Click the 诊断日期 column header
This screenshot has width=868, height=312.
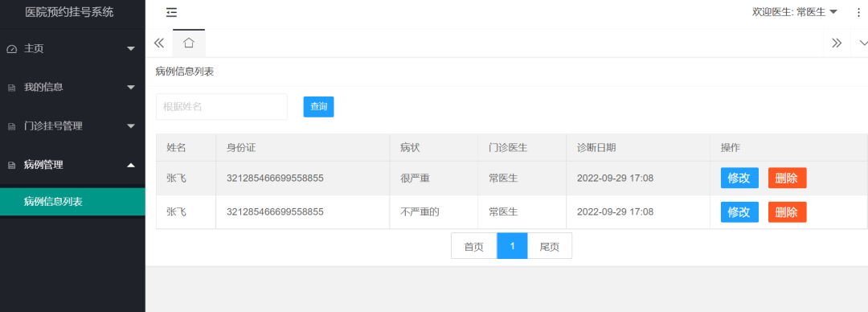point(596,147)
